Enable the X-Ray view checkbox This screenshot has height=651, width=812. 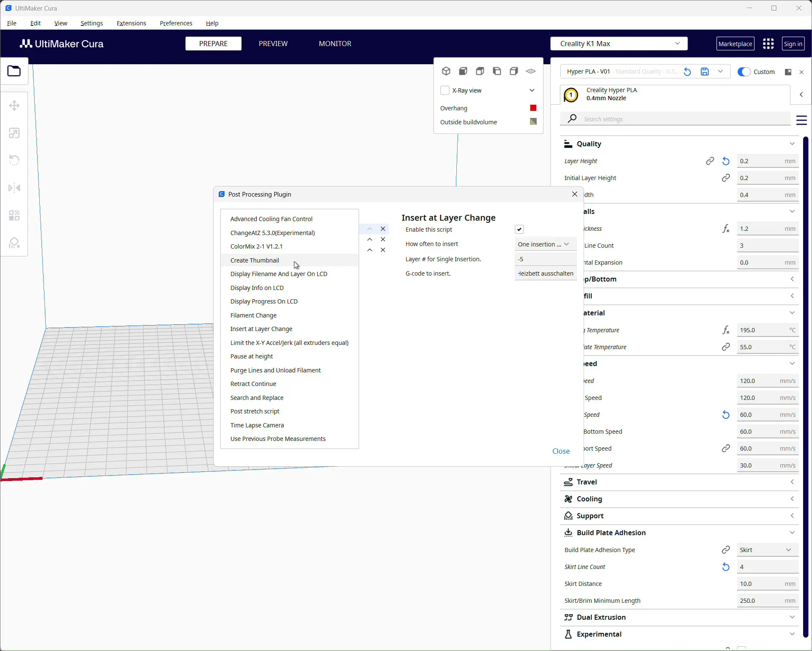(445, 90)
